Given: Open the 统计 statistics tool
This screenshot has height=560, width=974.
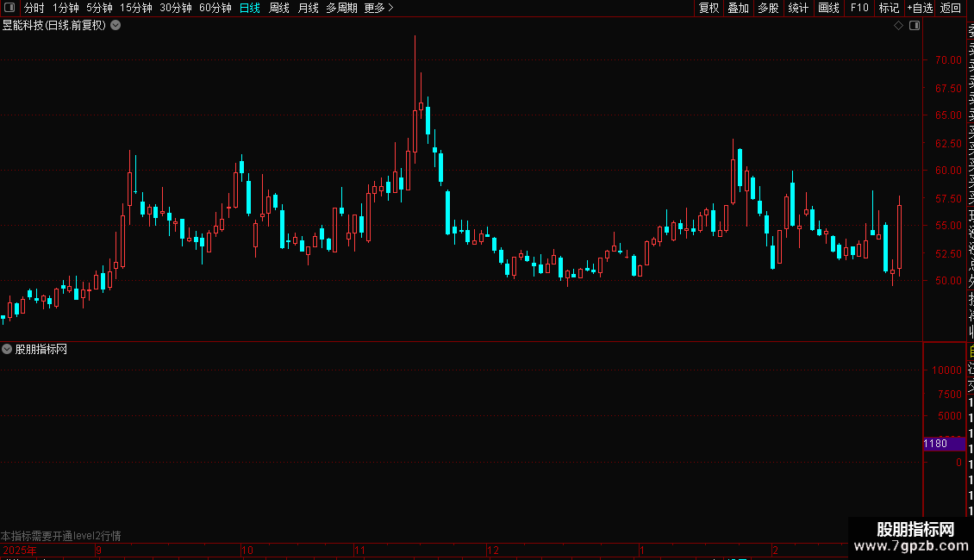Looking at the screenshot, I should pyautogui.click(x=798, y=8).
